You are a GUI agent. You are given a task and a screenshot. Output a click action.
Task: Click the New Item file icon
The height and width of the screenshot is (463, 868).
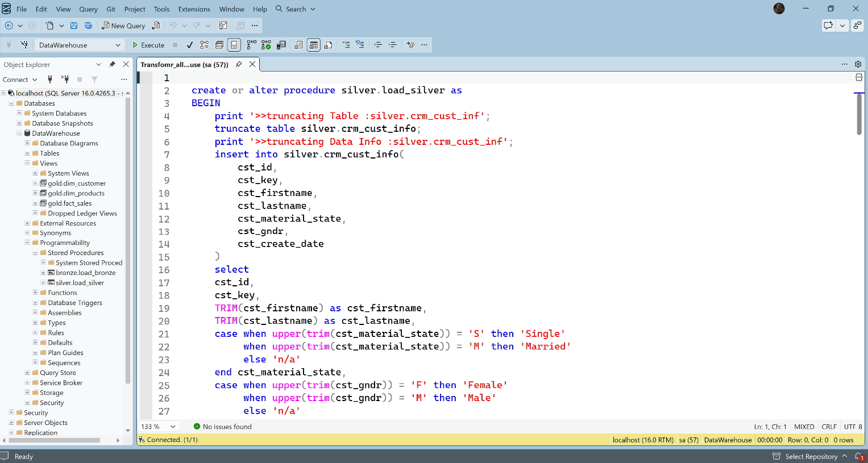point(49,26)
